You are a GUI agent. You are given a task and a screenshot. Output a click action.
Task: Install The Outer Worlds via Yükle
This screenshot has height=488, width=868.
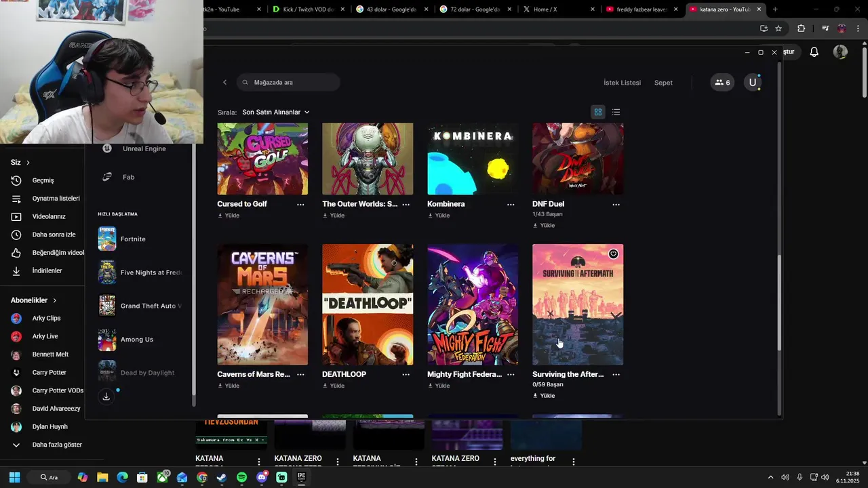tap(334, 216)
